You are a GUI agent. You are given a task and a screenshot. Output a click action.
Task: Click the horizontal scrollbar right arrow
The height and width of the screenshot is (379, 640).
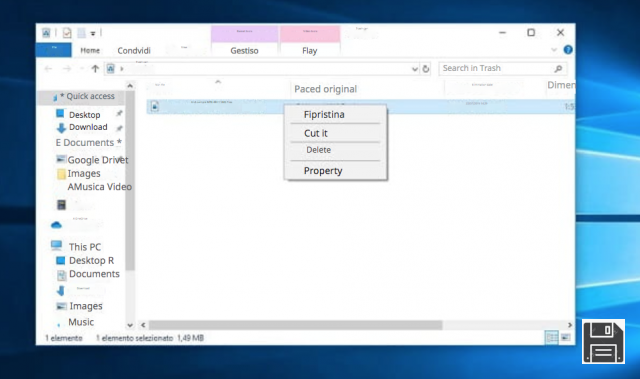(x=570, y=325)
